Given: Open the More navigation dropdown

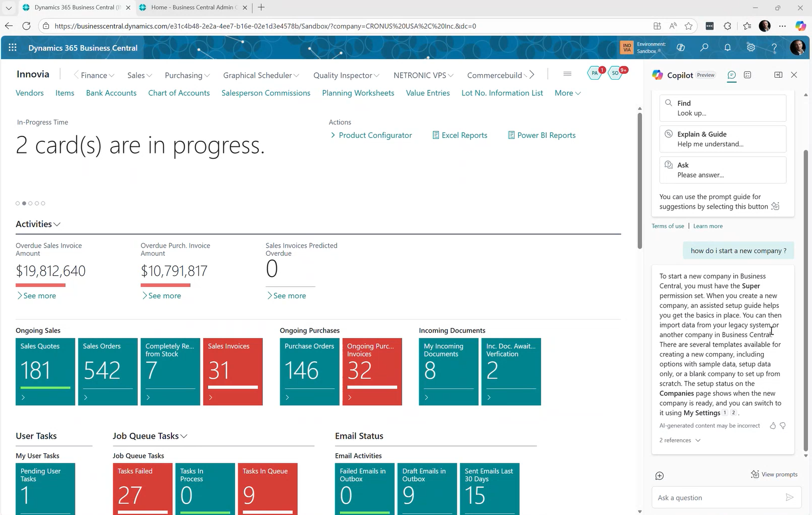Looking at the screenshot, I should pos(568,93).
